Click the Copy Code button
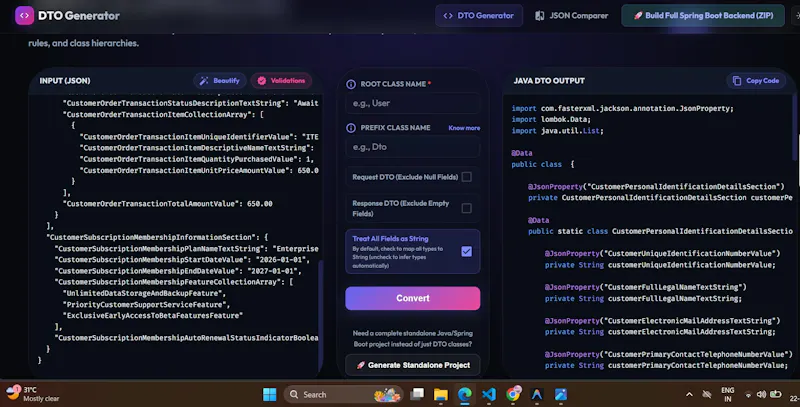The width and height of the screenshot is (800, 407). [756, 81]
